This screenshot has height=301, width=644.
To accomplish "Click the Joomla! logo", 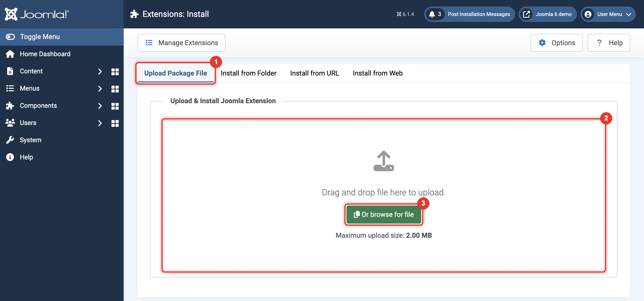I will [x=37, y=14].
